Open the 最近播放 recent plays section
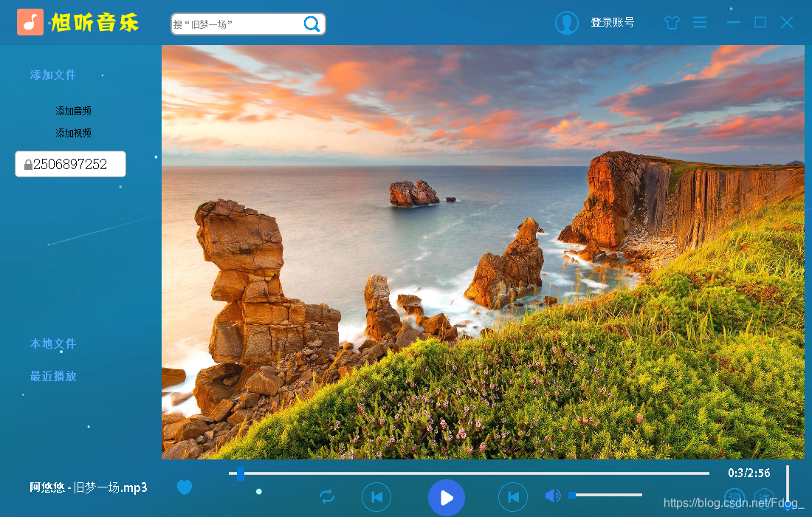 (x=53, y=376)
